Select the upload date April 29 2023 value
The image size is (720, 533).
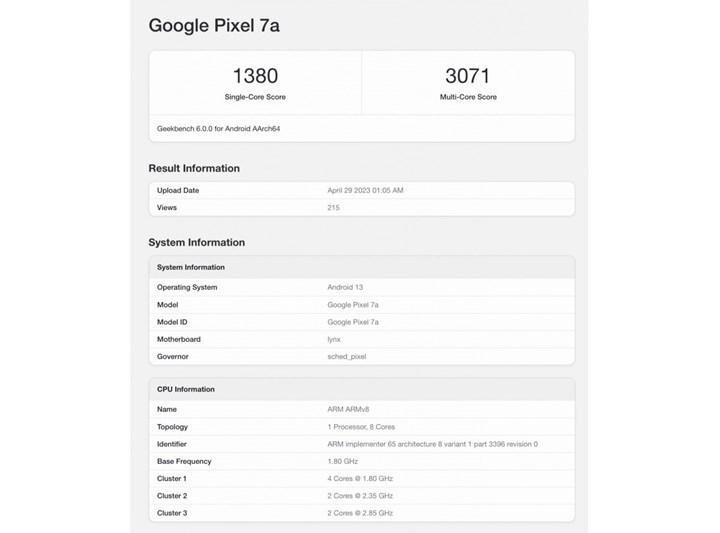(365, 190)
